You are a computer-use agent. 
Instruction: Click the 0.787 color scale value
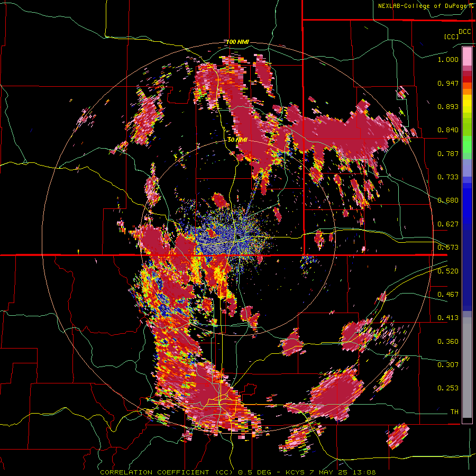(448, 153)
